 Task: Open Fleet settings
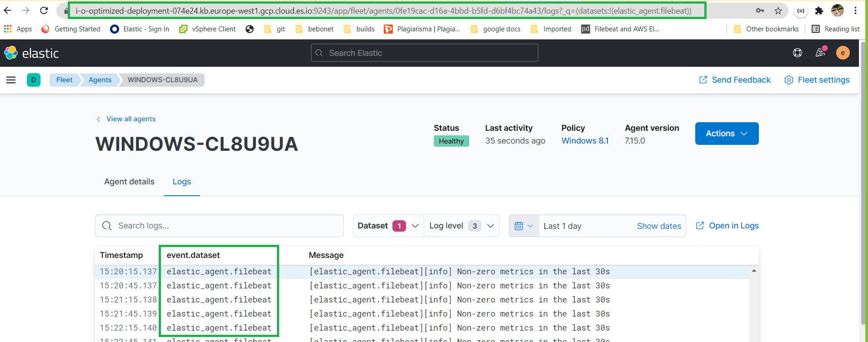pos(817,80)
